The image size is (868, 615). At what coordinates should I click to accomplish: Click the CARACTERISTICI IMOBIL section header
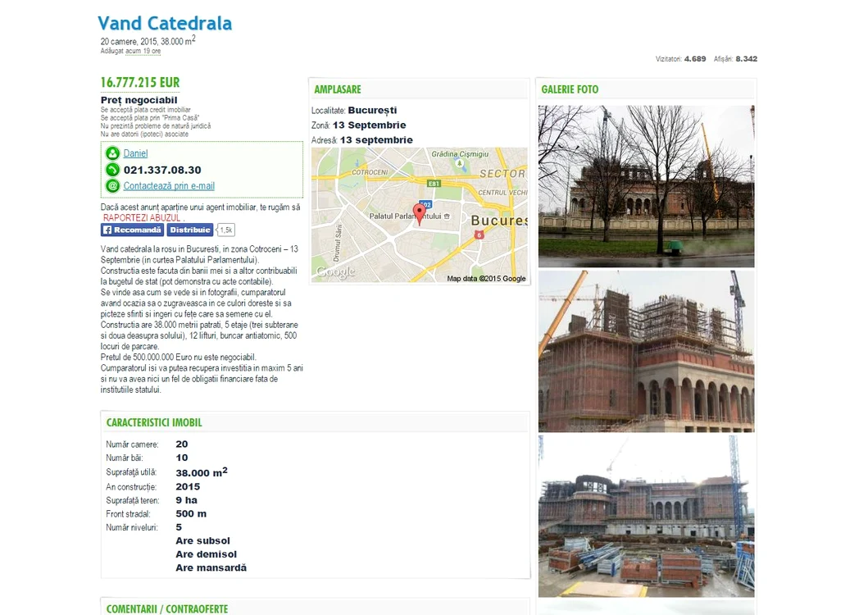154,423
